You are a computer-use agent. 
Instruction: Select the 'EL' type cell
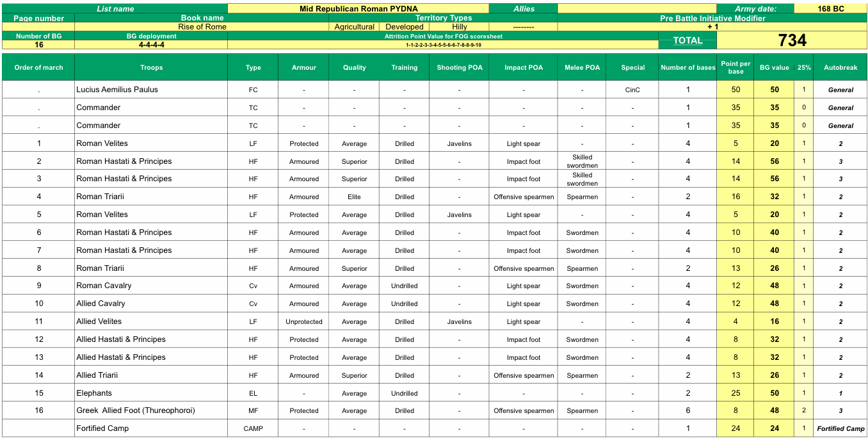click(x=253, y=393)
